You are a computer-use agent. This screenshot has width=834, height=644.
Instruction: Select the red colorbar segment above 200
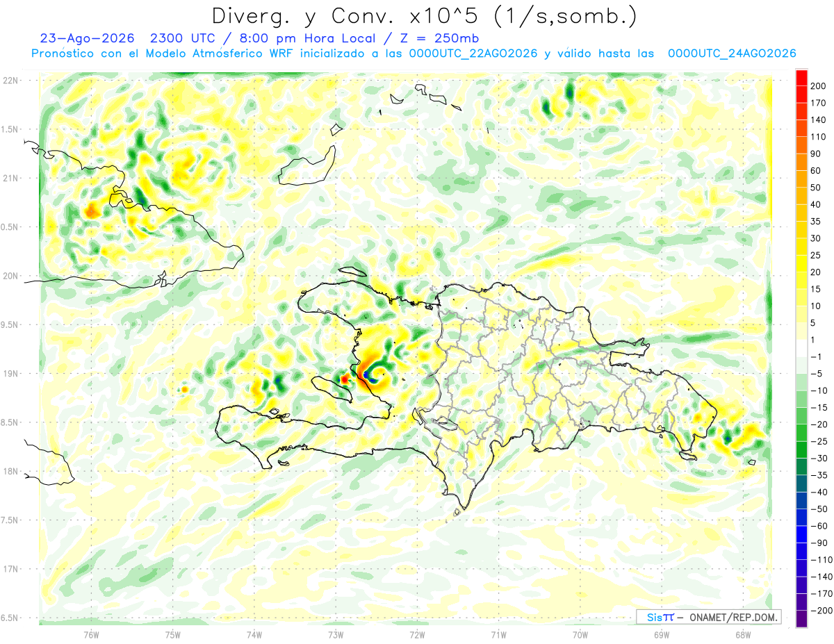pos(802,78)
